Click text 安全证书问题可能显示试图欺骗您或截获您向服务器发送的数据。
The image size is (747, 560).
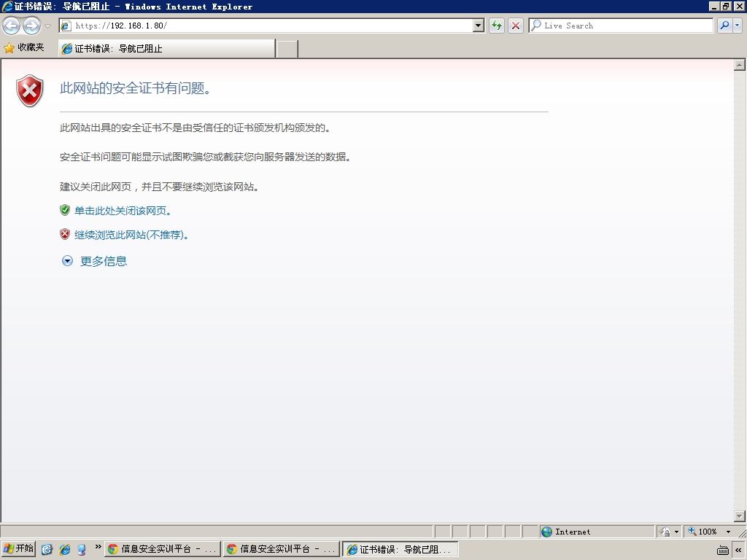pos(205,157)
